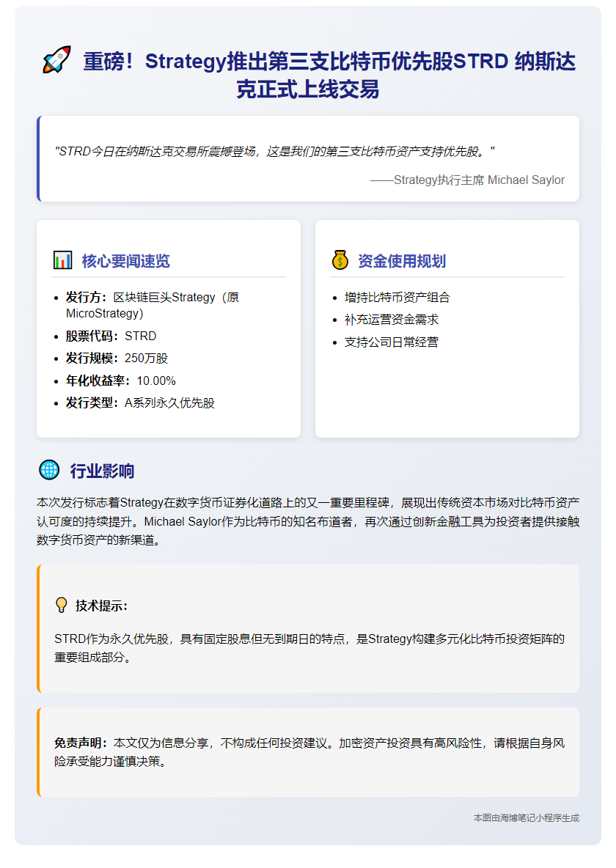This screenshot has width=616, height=868.
Task: Click the paragraph beginning 本次发行标志着Strategy
Action: tap(308, 521)
